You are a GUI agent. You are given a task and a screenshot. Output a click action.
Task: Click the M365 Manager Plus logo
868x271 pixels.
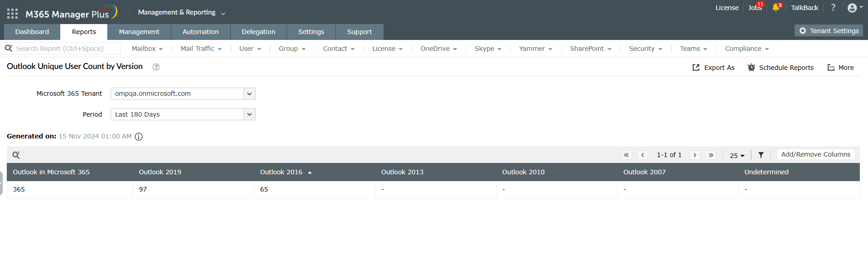[71, 13]
